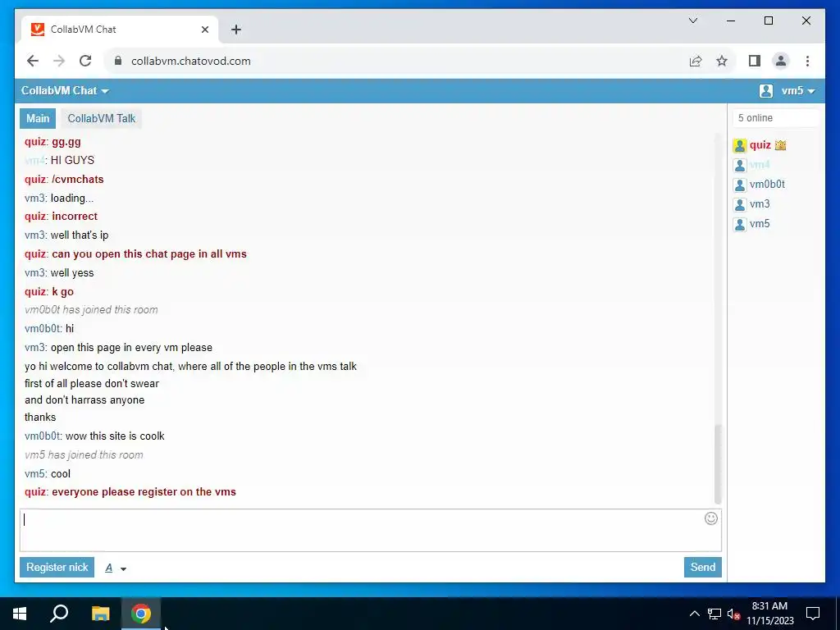Viewport: 840px width, 630px height.
Task: Click vm5 nick on the 'cool' message
Action: pyautogui.click(x=34, y=473)
